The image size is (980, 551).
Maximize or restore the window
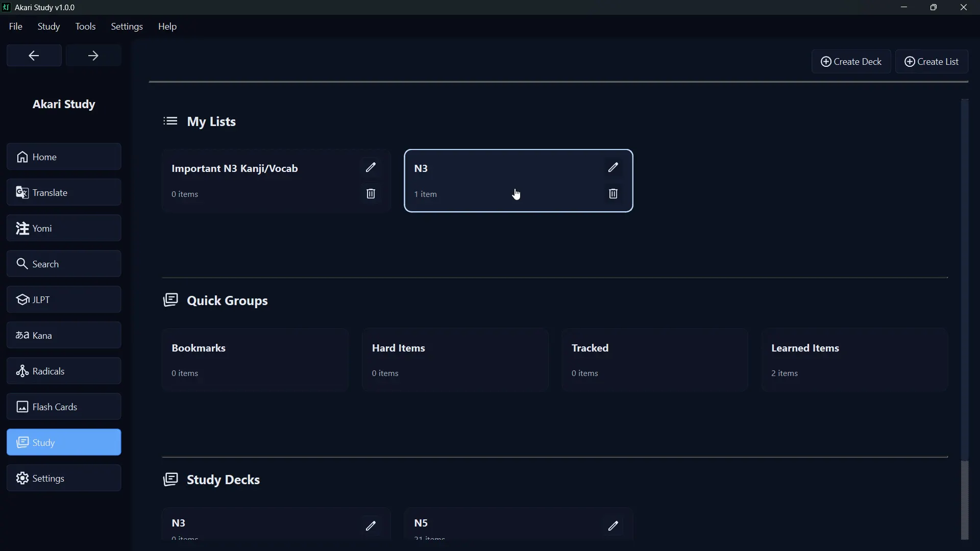coord(934,7)
